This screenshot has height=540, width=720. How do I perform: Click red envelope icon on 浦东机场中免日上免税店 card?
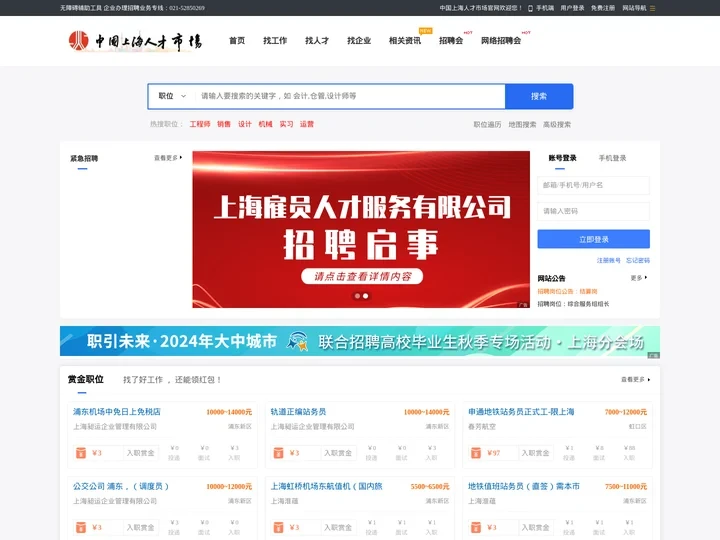81,453
